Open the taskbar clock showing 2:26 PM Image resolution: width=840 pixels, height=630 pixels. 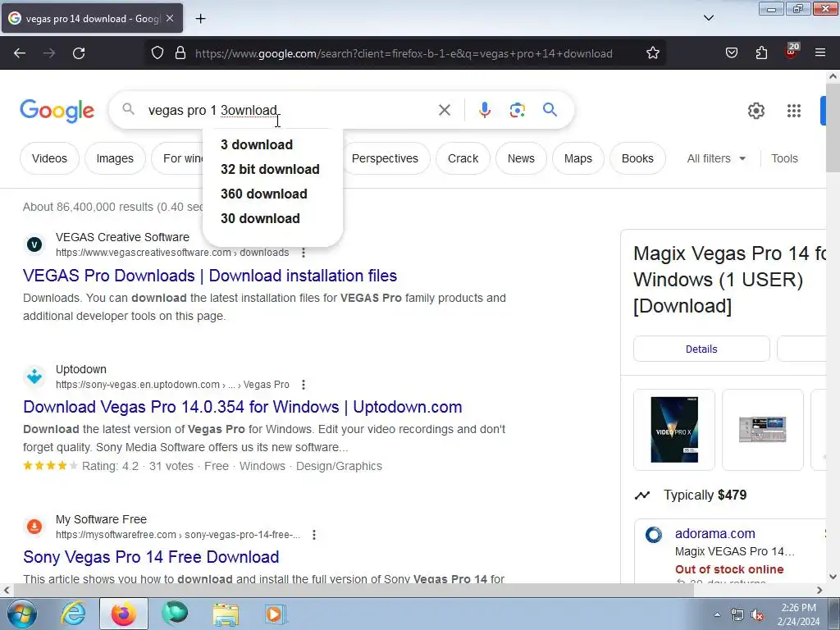coord(798,614)
